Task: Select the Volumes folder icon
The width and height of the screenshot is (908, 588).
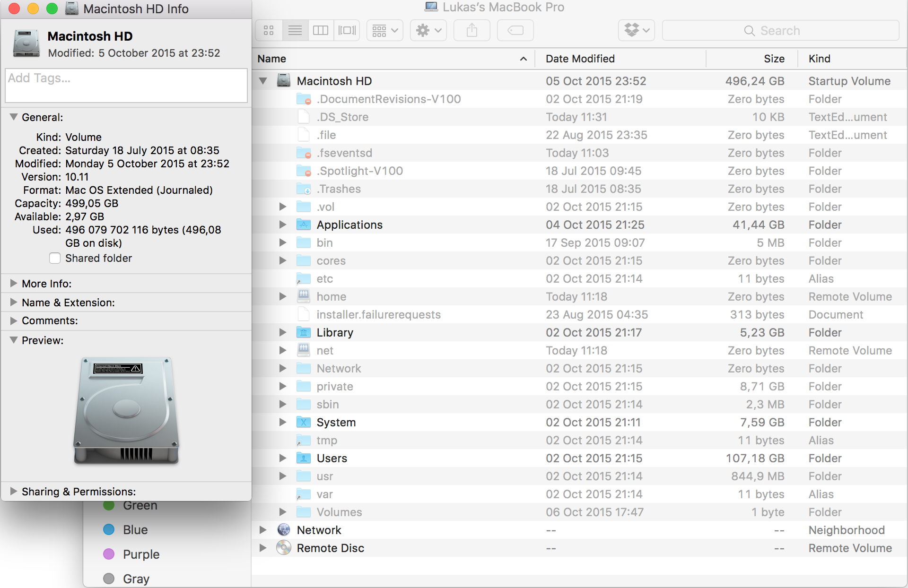Action: [304, 512]
